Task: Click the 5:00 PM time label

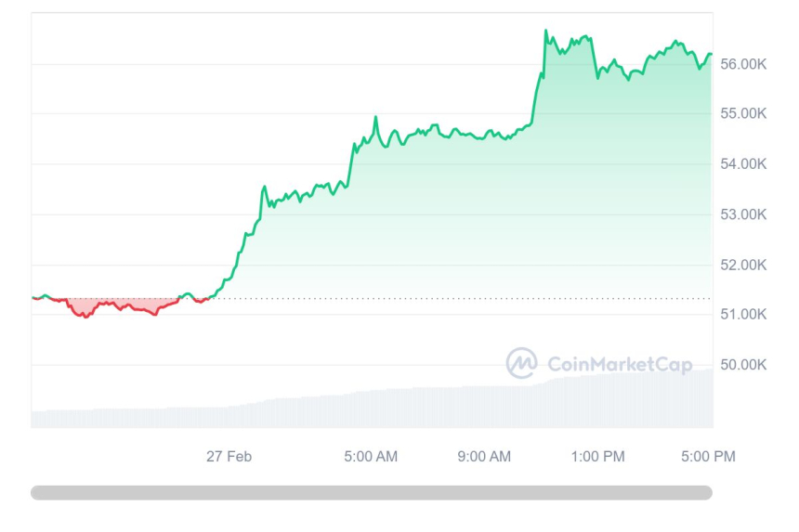Action: [x=710, y=456]
